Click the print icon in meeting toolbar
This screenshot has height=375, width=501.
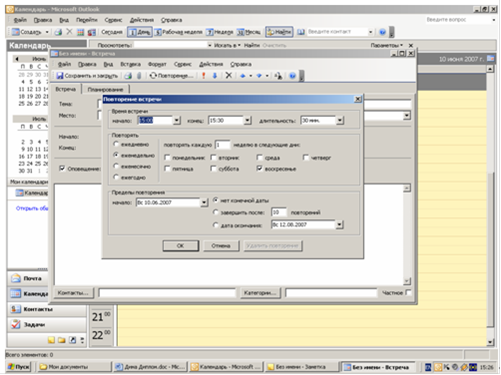[128, 76]
